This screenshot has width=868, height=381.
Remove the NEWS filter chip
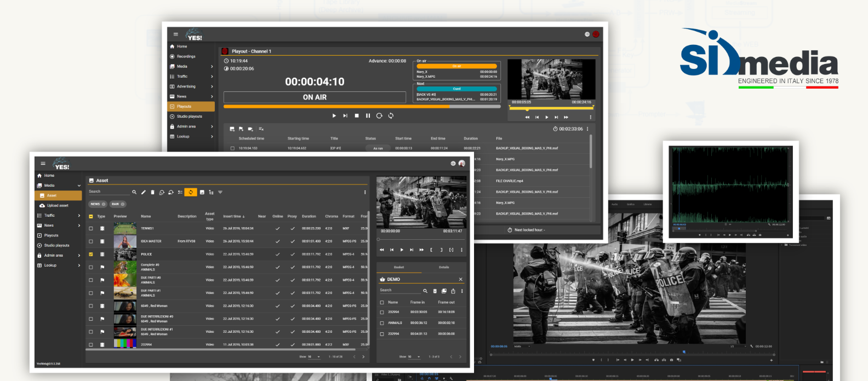104,204
